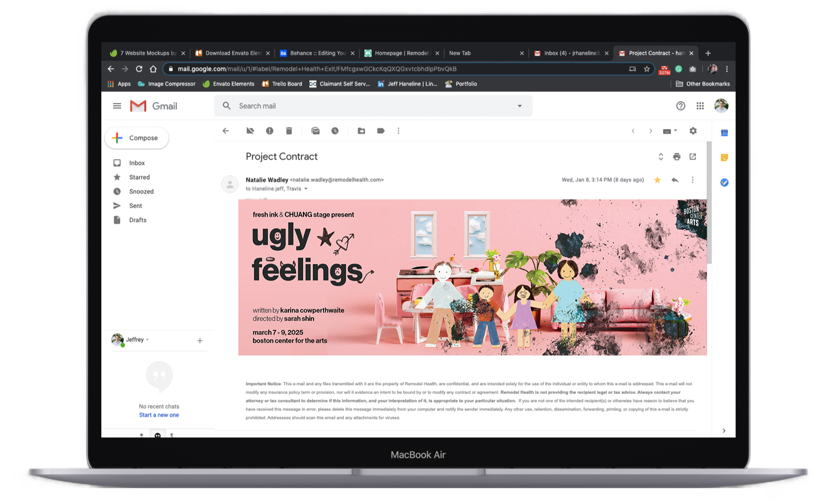Open Google account profile avatar

(x=721, y=106)
